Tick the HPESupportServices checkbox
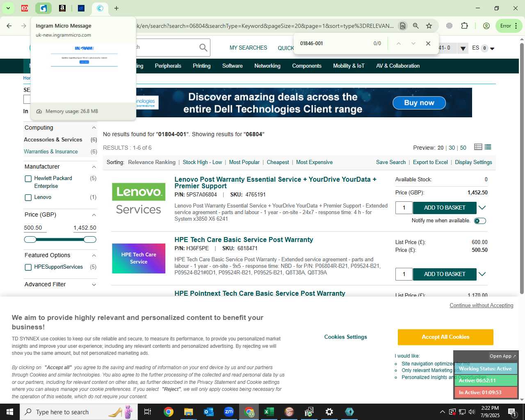The height and width of the screenshot is (420, 525). (x=28, y=267)
